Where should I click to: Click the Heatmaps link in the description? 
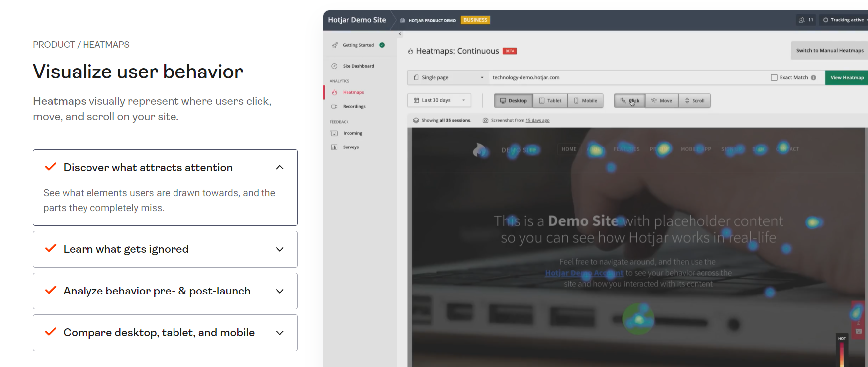click(x=59, y=101)
